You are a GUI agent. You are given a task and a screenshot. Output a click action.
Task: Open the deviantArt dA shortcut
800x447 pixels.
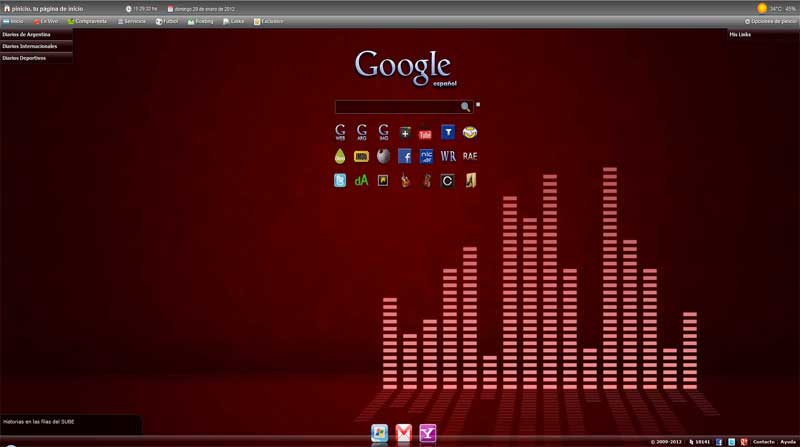pos(361,181)
